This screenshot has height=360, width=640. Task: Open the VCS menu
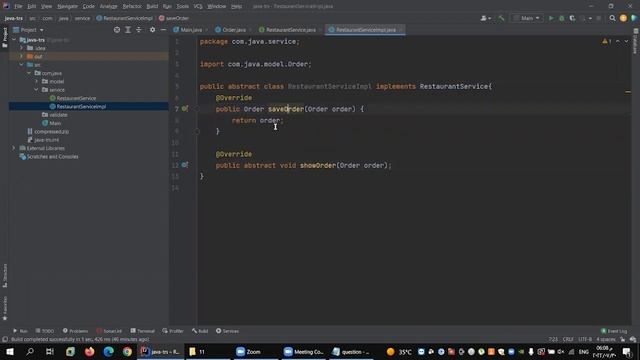click(x=198, y=7)
